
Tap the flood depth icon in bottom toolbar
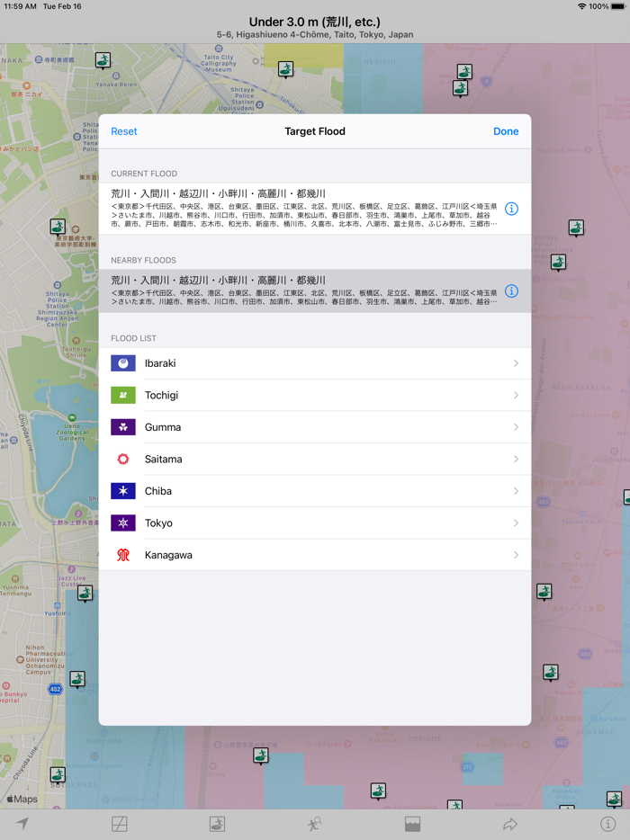click(x=412, y=824)
